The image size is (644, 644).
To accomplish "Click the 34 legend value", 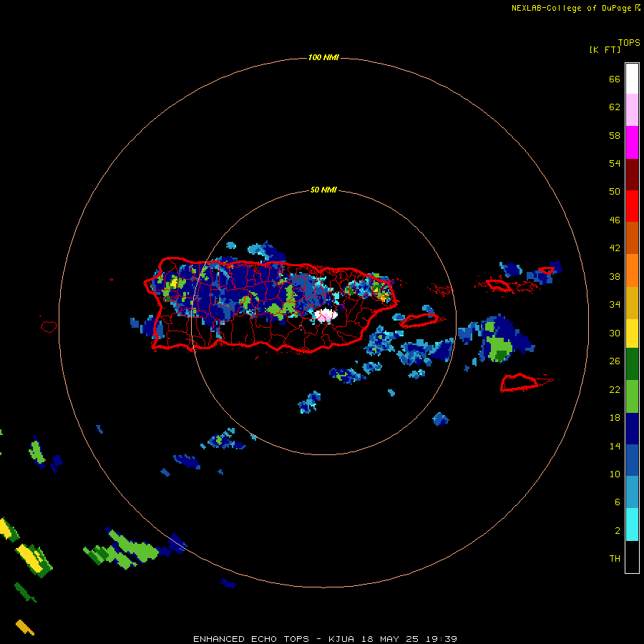I will point(615,304).
